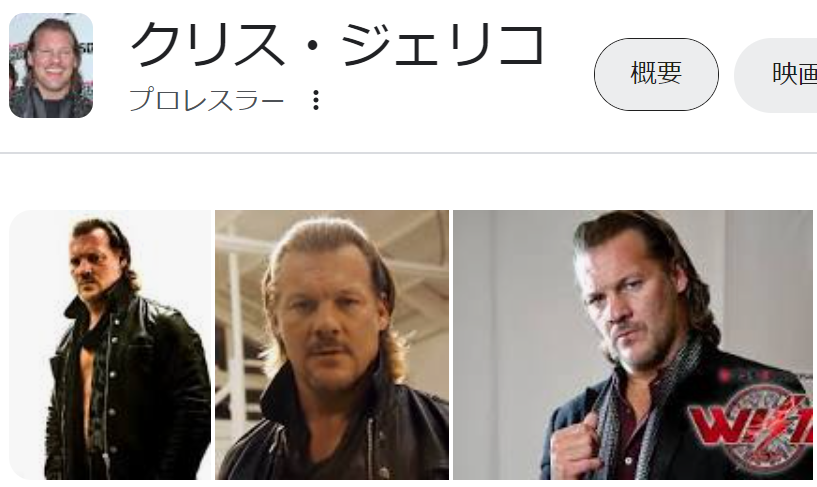Open the middle close-up portrait photo
Screen dimensions: 817x487
click(332, 345)
